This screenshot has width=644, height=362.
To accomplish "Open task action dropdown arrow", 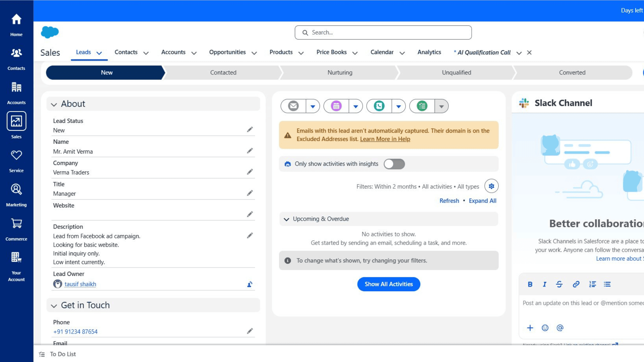I will click(442, 106).
